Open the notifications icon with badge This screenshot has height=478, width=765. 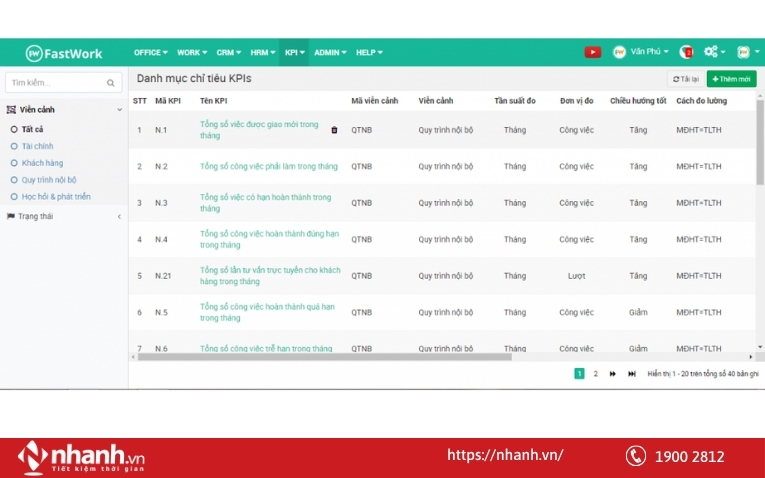686,52
